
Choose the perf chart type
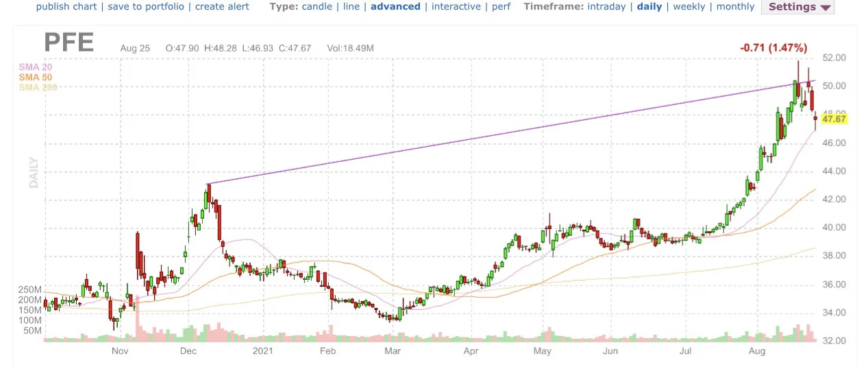501,6
